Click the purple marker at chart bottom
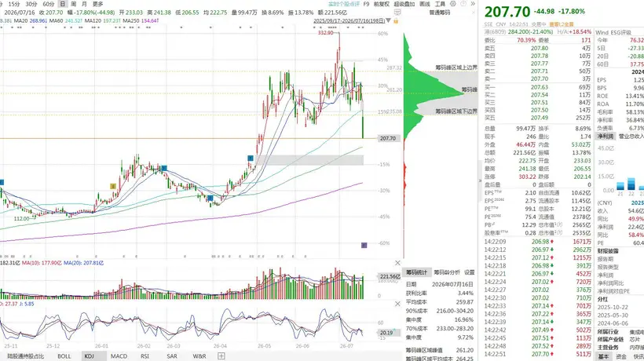 coord(364,246)
